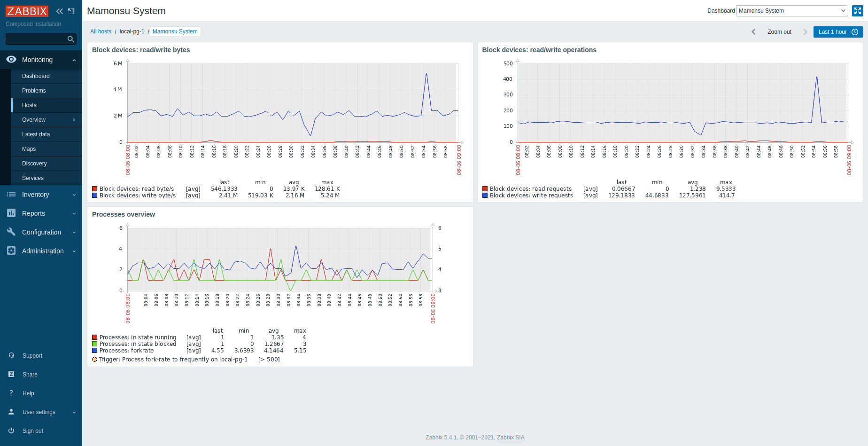
Task: Click the Share Z icon
Action: click(11, 374)
